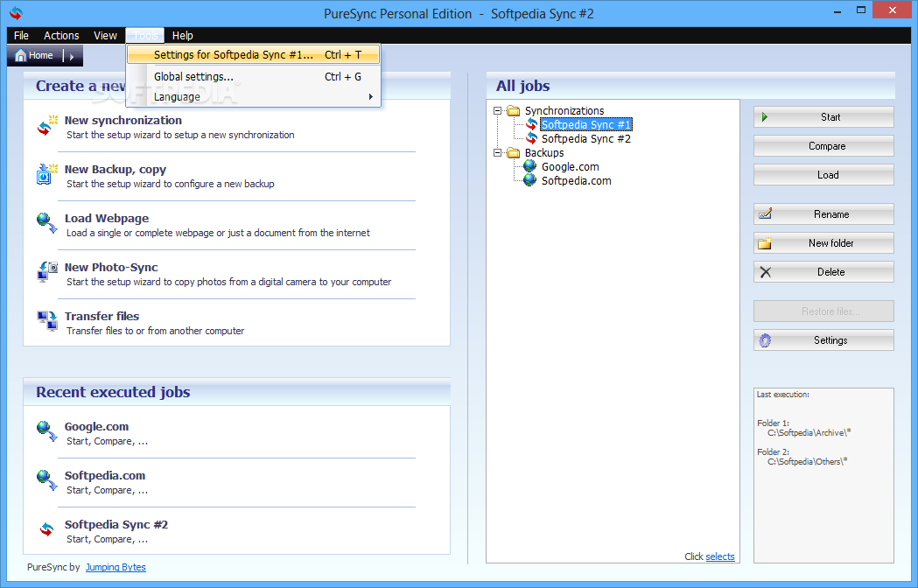Choose Settings for Softpedia Sync #1 menu item
918x588 pixels.
(254, 55)
